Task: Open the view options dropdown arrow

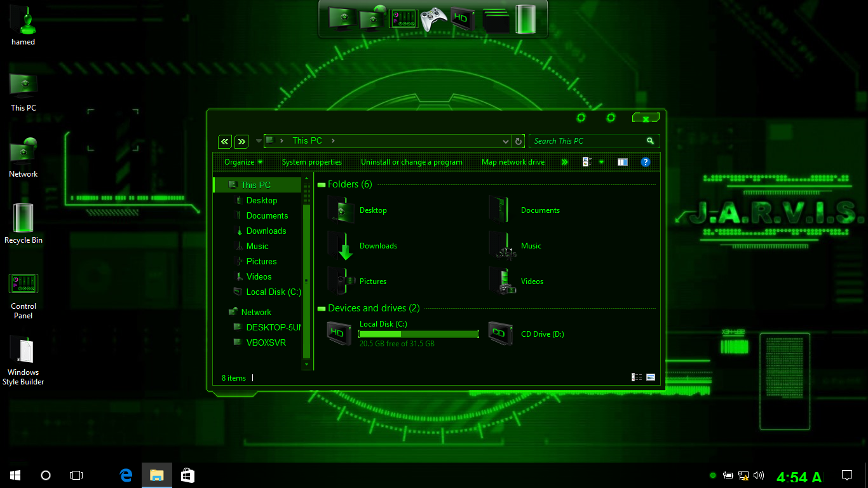Action: [601, 162]
